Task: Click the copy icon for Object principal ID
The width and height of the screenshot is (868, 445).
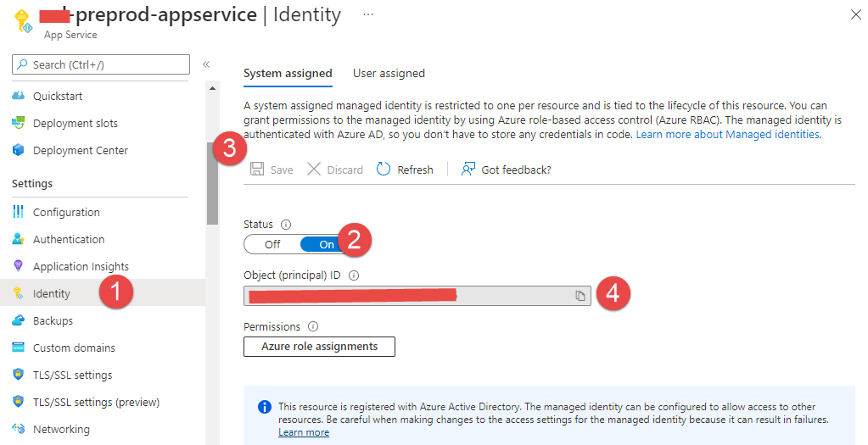Action: pyautogui.click(x=580, y=296)
